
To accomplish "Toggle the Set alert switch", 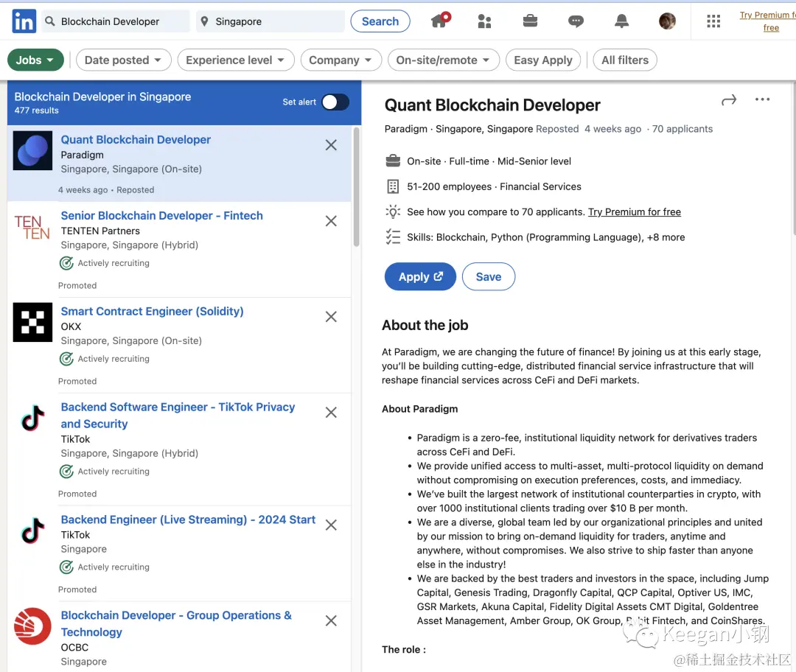I will click(x=335, y=102).
